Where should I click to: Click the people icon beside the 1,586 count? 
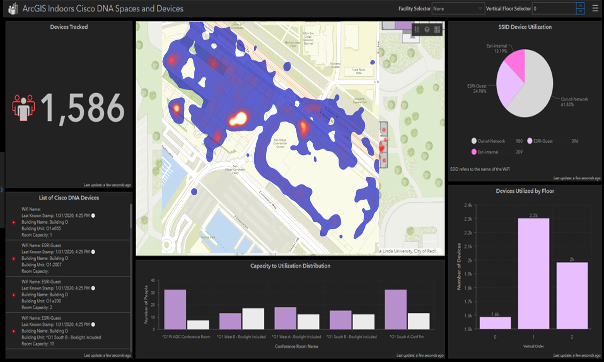coord(23,108)
